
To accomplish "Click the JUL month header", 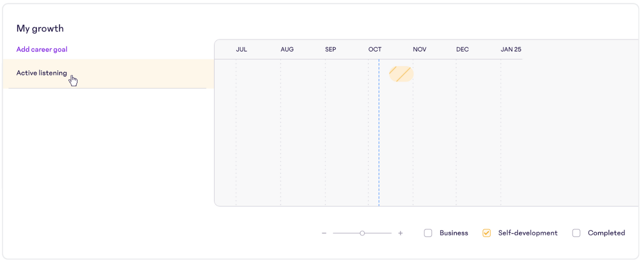I will [x=242, y=49].
